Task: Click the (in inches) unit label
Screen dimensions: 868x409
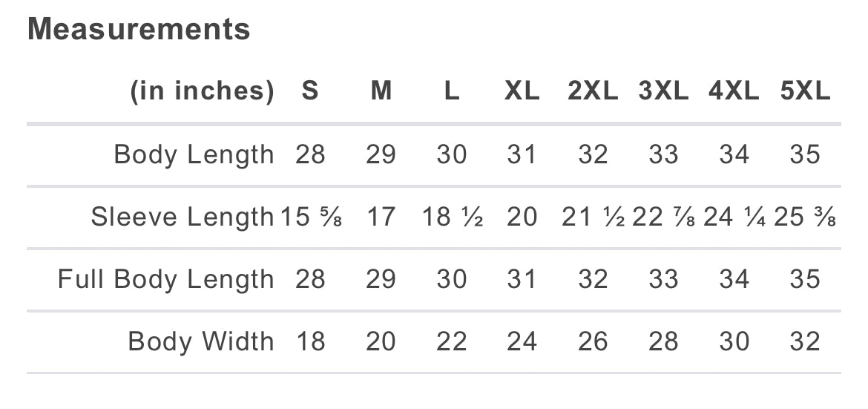Action: pyautogui.click(x=202, y=91)
